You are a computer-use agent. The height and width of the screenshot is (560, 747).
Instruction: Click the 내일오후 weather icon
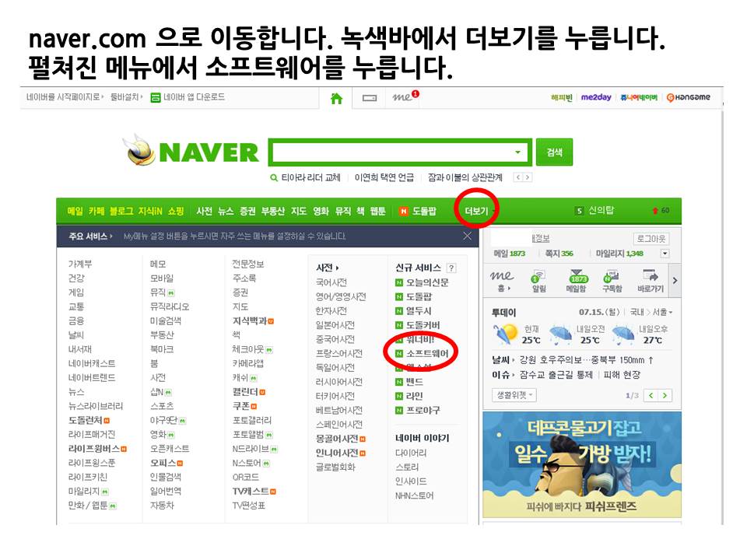pos(622,334)
